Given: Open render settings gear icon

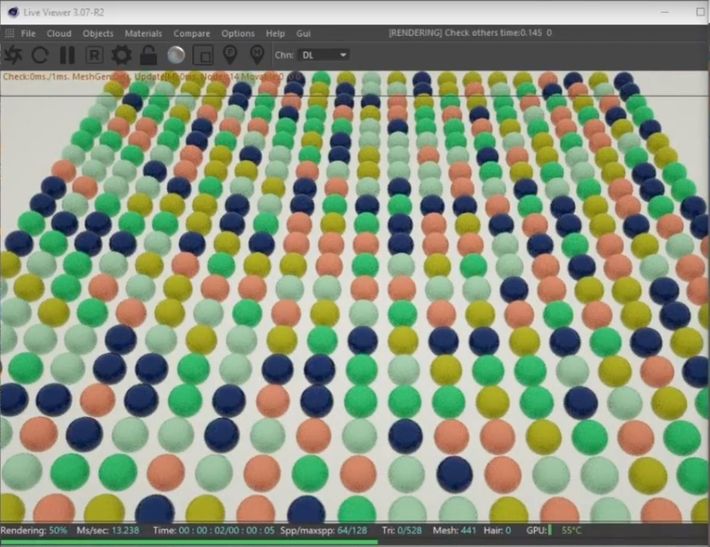Looking at the screenshot, I should 121,55.
